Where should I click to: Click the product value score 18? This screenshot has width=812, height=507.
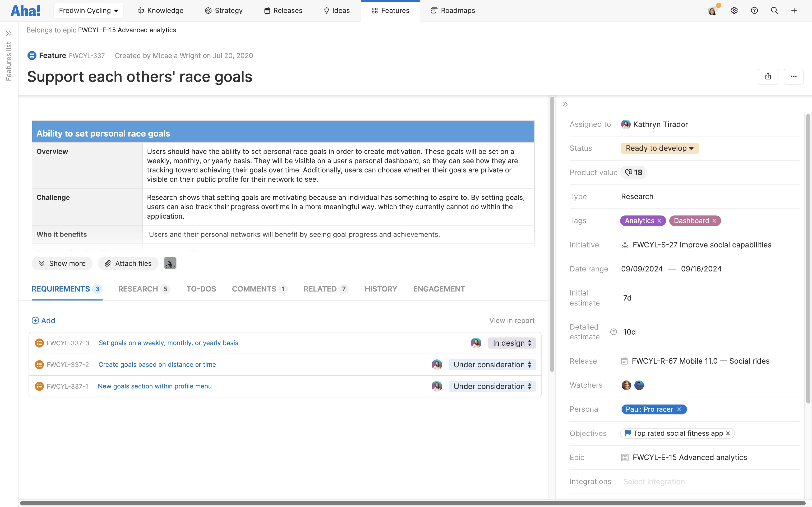634,172
